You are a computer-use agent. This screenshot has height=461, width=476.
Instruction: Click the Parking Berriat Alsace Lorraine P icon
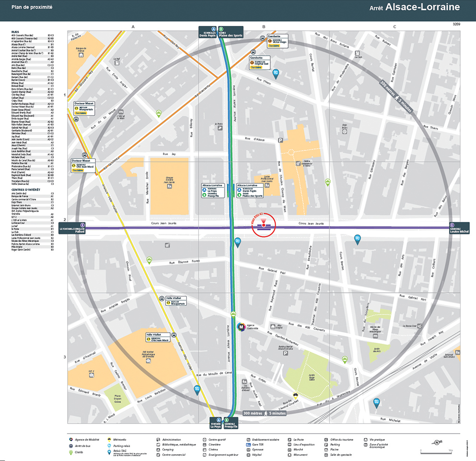click(286, 353)
